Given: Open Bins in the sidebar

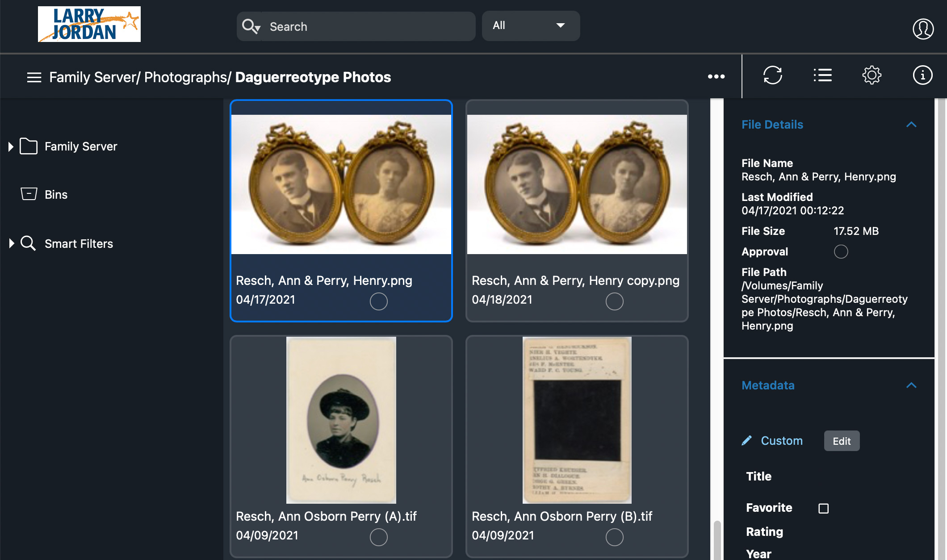Looking at the screenshot, I should click(x=56, y=195).
